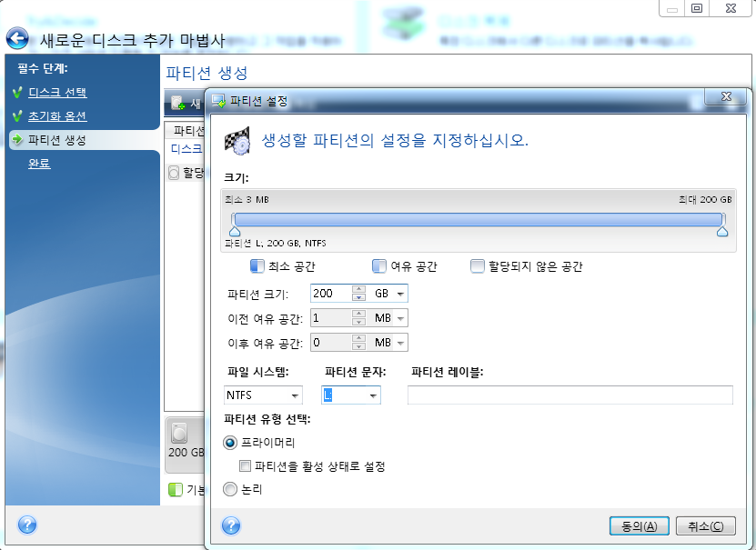Select the 논리 (Logical) partition type
Image resolution: width=756 pixels, height=550 pixels.
point(231,489)
